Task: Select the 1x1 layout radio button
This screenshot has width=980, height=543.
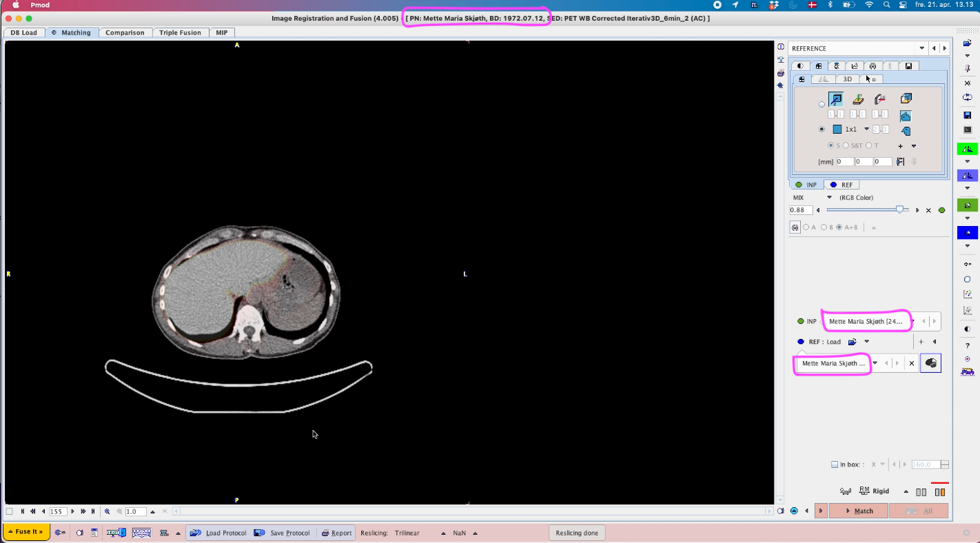Action: [x=821, y=129]
